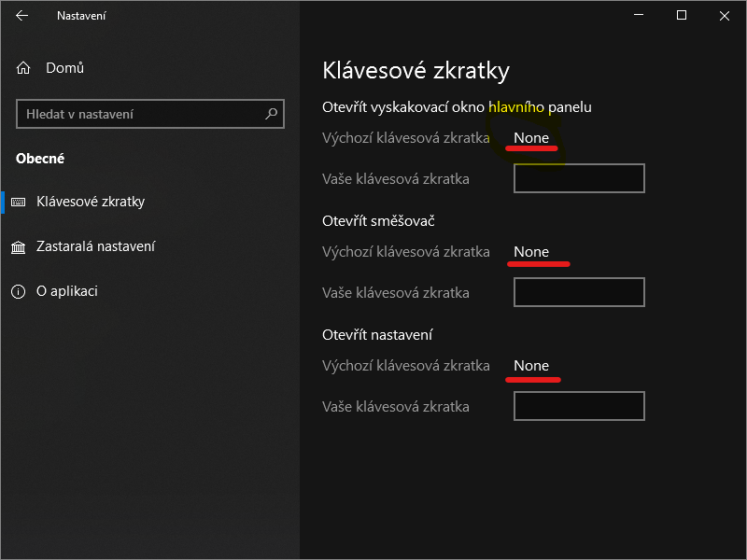Minimize the Nastavení window
Viewport: 747px width, 560px height.
(x=639, y=15)
